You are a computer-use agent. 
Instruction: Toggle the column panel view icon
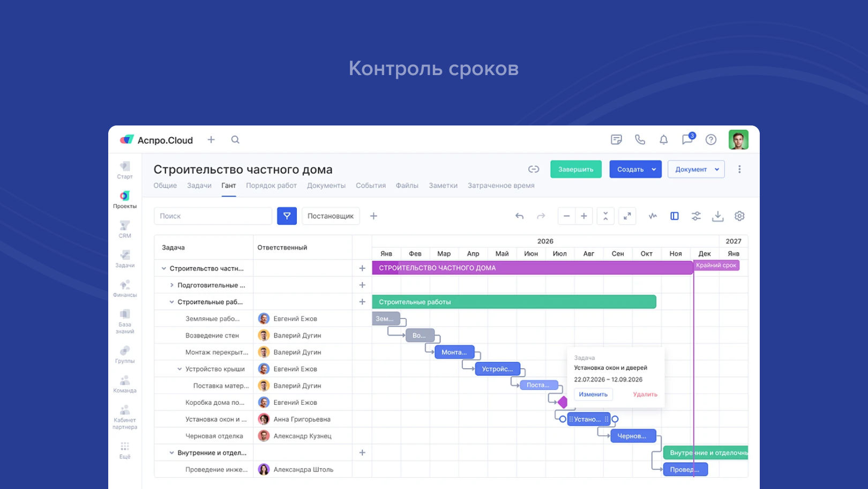click(x=675, y=216)
